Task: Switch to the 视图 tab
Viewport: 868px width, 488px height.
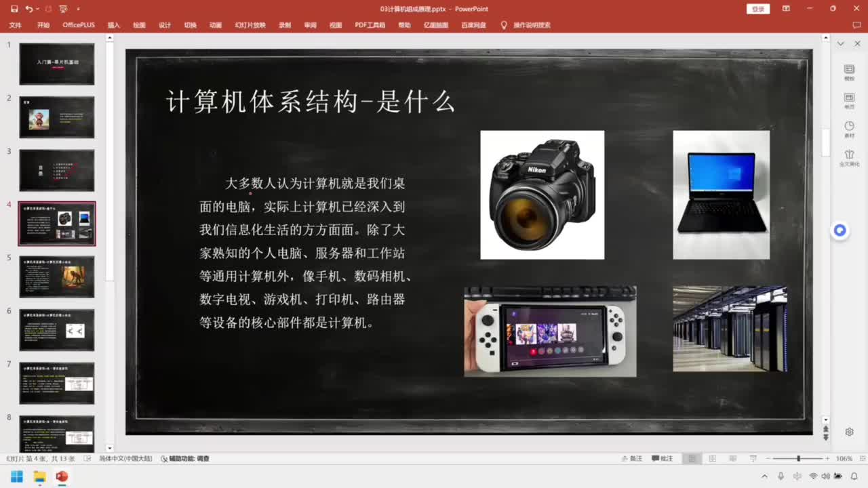Action: [x=336, y=25]
